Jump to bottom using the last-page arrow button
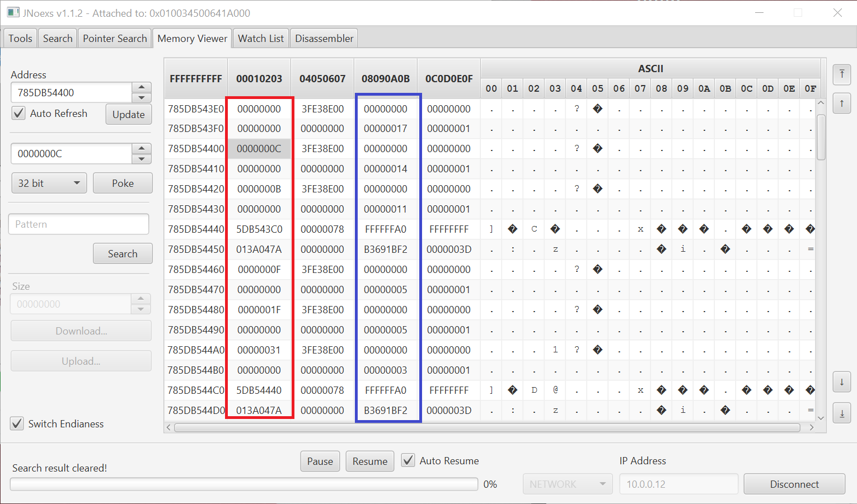This screenshot has height=504, width=857. click(x=841, y=413)
